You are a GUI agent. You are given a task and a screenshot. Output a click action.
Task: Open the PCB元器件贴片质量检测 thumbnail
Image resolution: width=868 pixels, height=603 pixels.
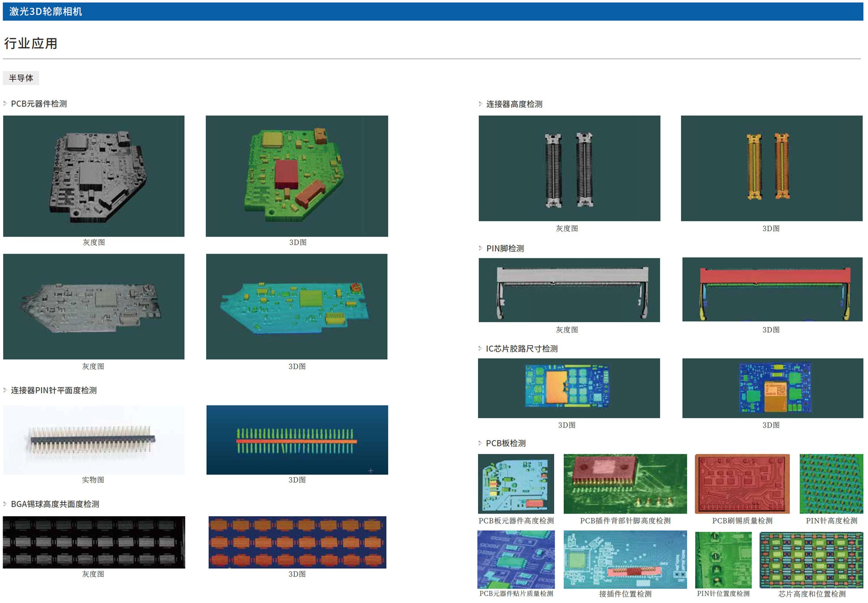click(516, 559)
